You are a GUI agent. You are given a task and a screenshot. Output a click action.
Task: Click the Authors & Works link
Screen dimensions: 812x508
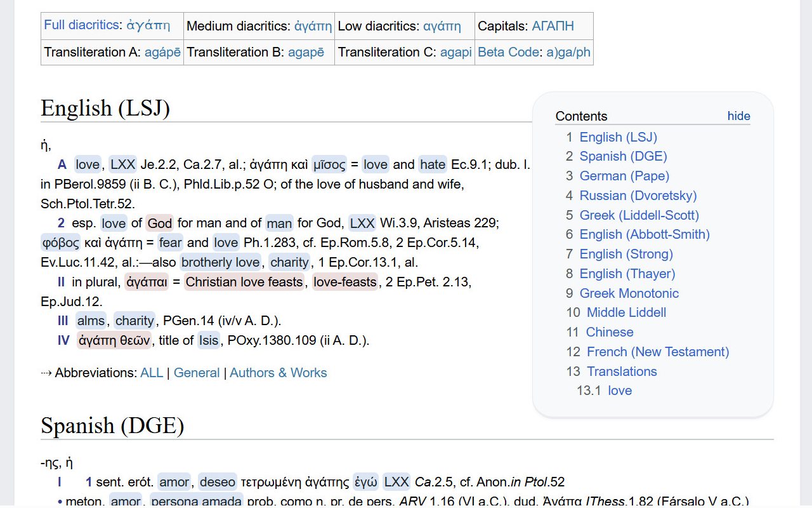click(278, 373)
